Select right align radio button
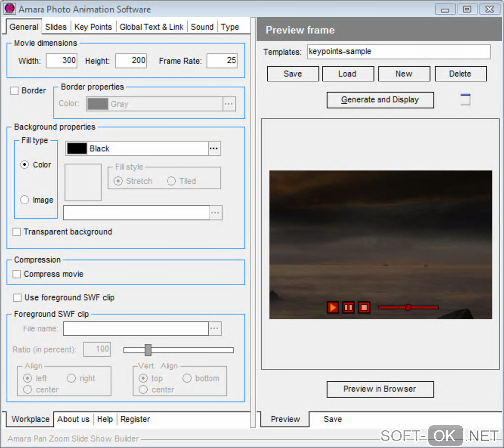This screenshot has height=448, width=504. pos(71,378)
